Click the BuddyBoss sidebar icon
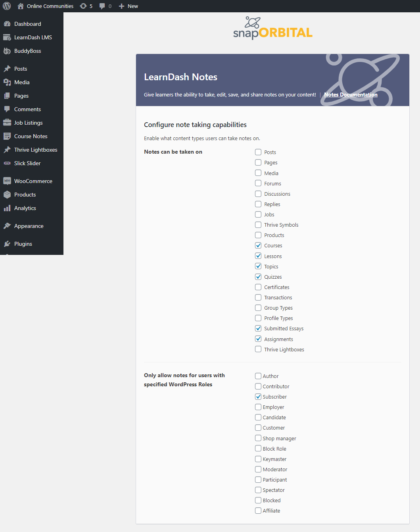This screenshot has width=420, height=532. pyautogui.click(x=7, y=51)
